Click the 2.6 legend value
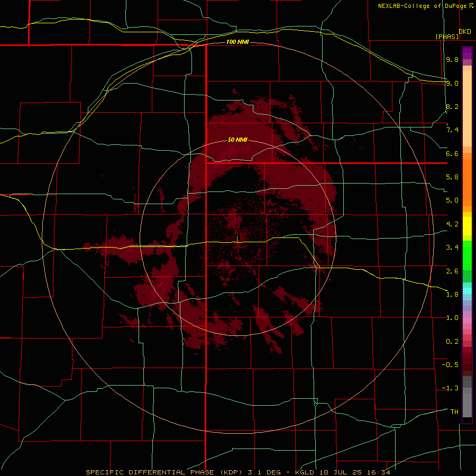The image size is (476, 476). coord(452,271)
